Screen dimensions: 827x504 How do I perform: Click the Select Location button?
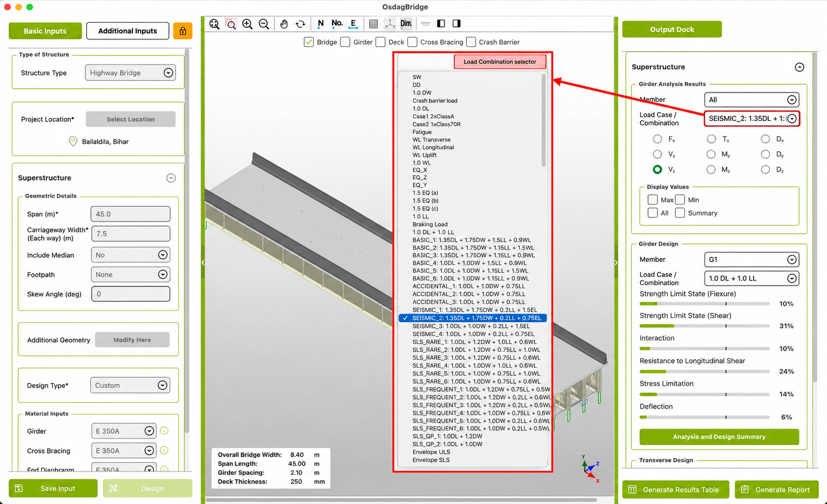(131, 119)
